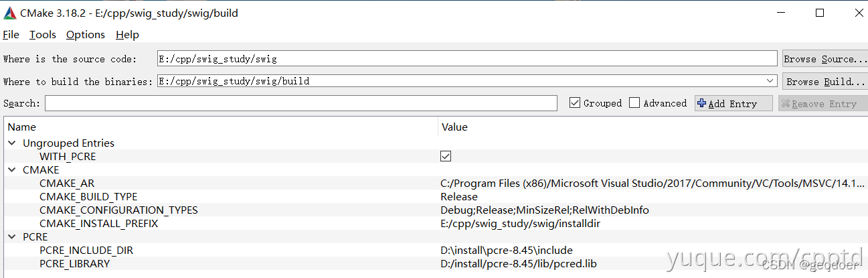Click the installdir path value
This screenshot has width=868, height=278.
(x=520, y=223)
